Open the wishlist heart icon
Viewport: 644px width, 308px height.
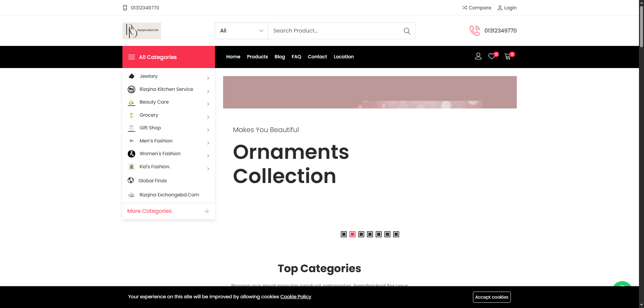tap(491, 56)
